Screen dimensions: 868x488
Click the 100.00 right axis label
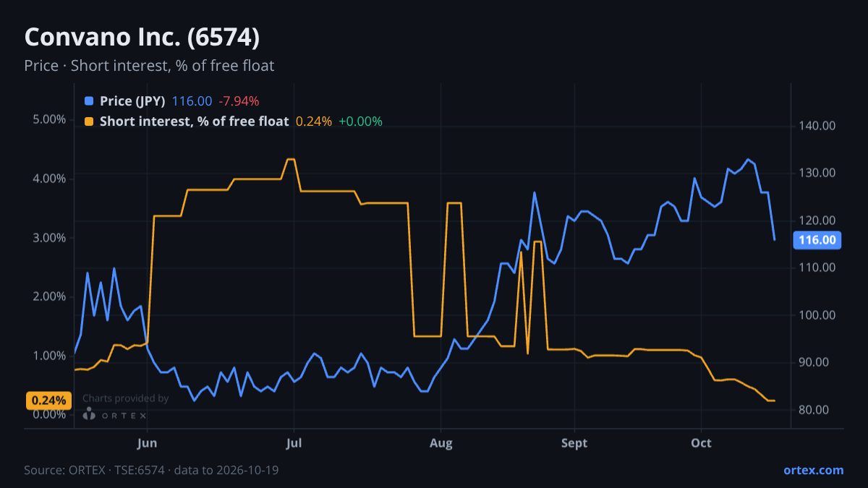pyautogui.click(x=817, y=315)
